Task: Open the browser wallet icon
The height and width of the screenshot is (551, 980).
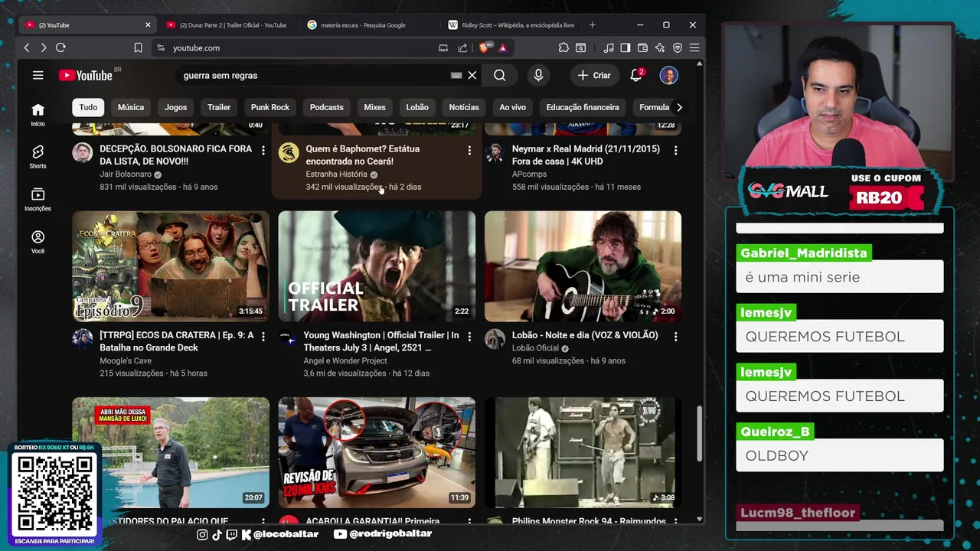Action: coord(642,47)
